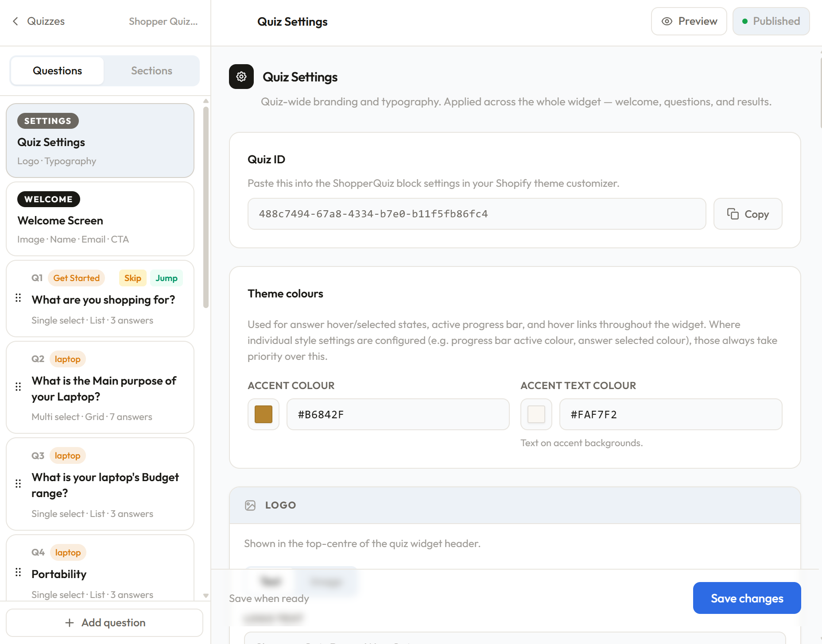Screen dimensions: 822x644
Task: Select question 'What are you shopping for?'
Action: (x=100, y=299)
